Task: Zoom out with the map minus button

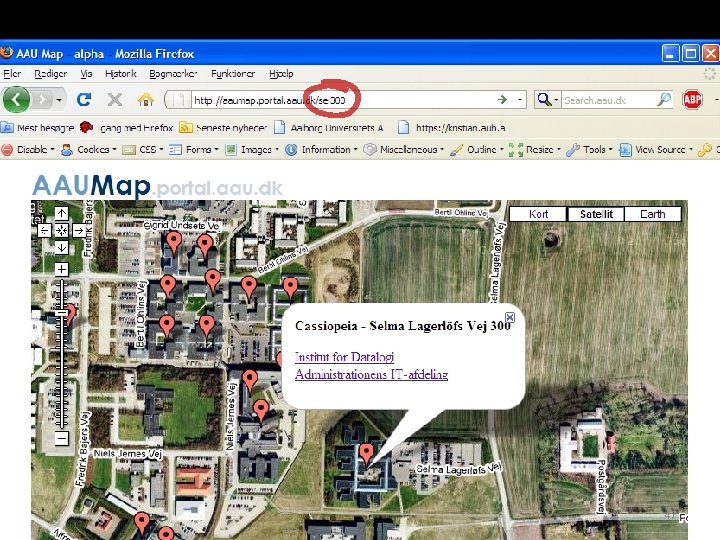Action: point(62,438)
